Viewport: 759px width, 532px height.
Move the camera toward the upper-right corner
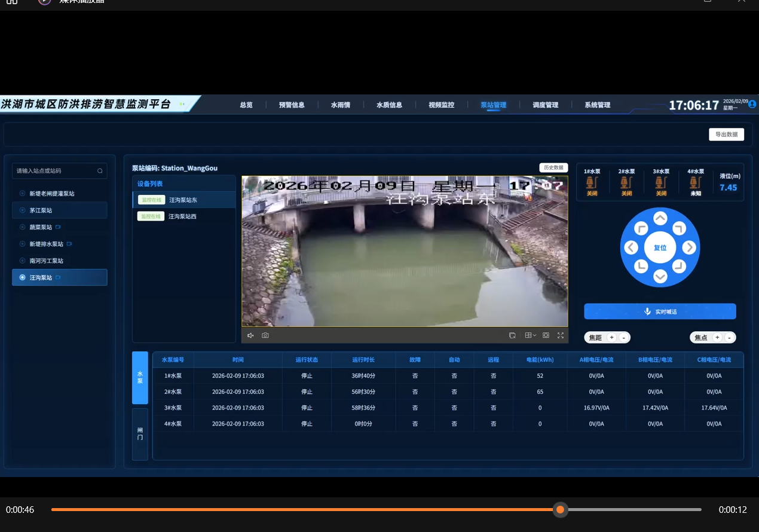pyautogui.click(x=680, y=228)
